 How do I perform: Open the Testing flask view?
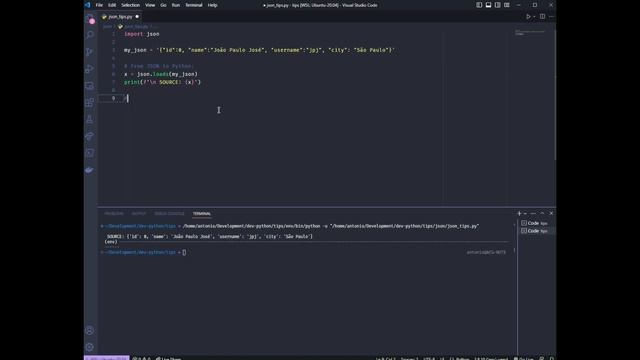tap(90, 120)
